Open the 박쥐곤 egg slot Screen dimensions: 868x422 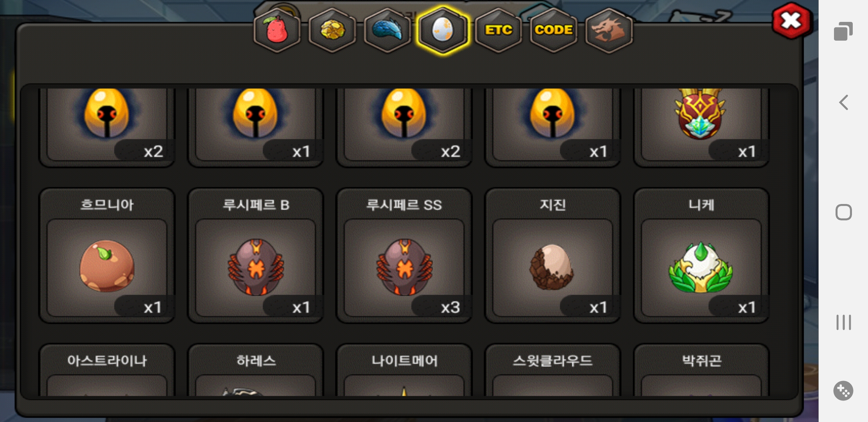701,370
